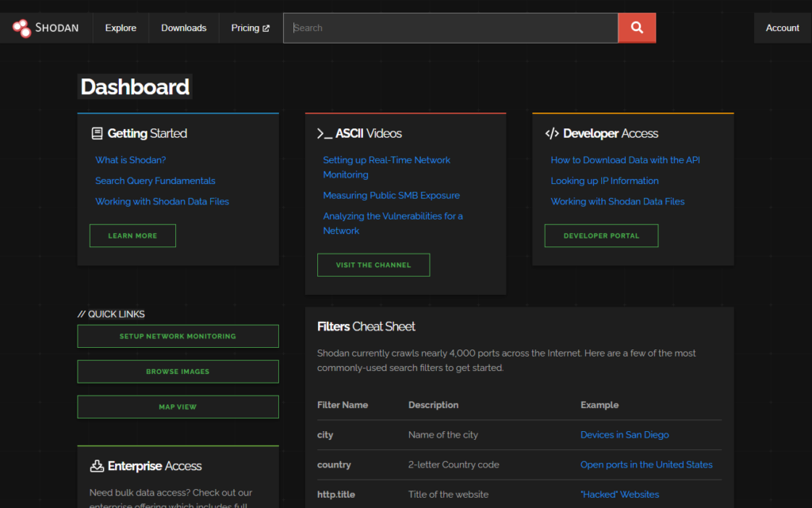The height and width of the screenshot is (508, 812).
Task: Click the BROWSE IMAGES button
Action: click(178, 372)
